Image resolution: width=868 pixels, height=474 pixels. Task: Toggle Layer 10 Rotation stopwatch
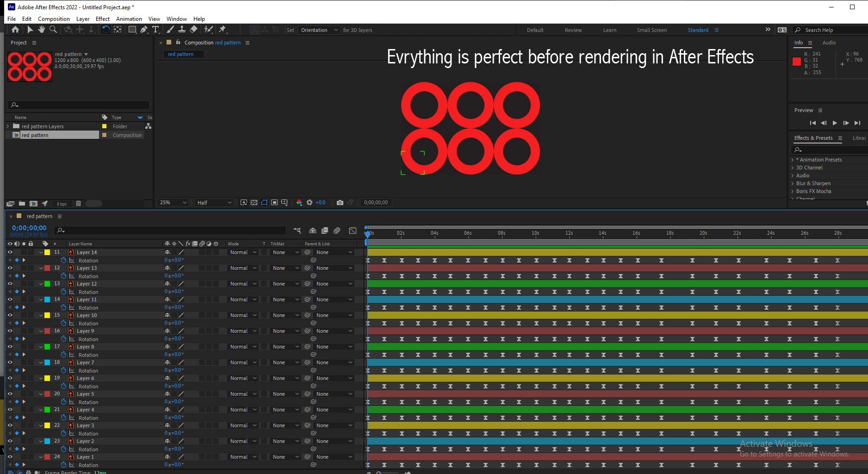[64, 323]
